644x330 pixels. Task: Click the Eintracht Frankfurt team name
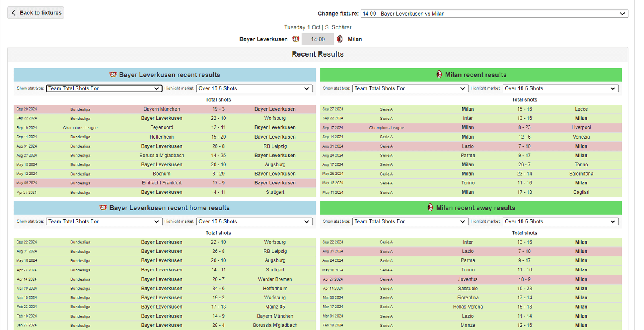tap(162, 183)
